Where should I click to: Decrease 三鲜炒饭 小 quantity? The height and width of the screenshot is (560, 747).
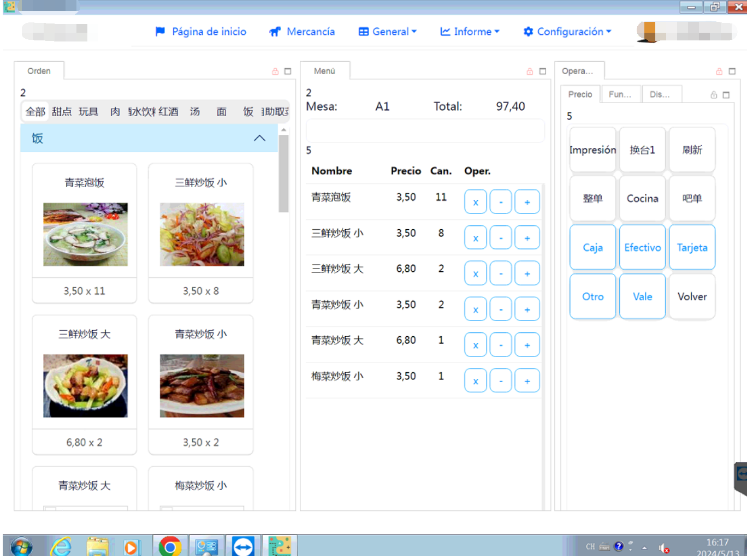[501, 238]
